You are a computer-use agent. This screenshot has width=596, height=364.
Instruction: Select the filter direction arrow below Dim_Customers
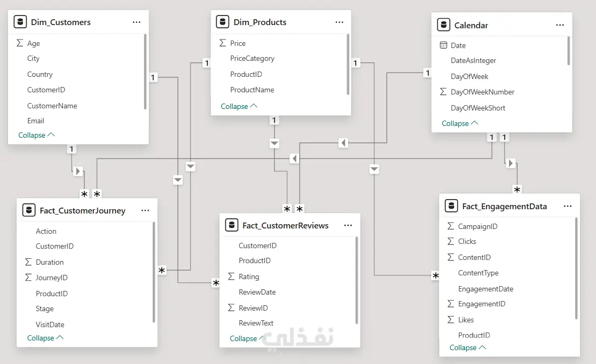pyautogui.click(x=78, y=171)
